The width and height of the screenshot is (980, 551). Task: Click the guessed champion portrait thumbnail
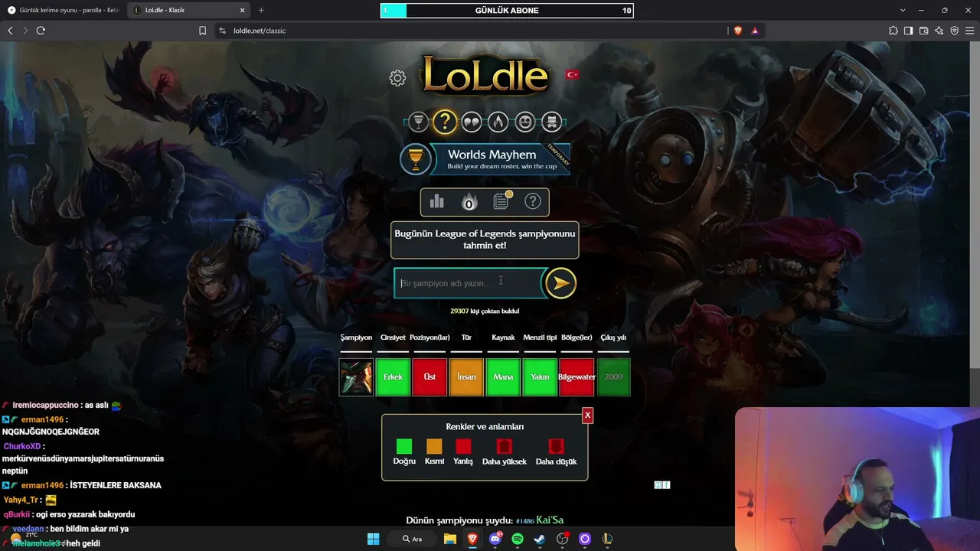tap(356, 377)
